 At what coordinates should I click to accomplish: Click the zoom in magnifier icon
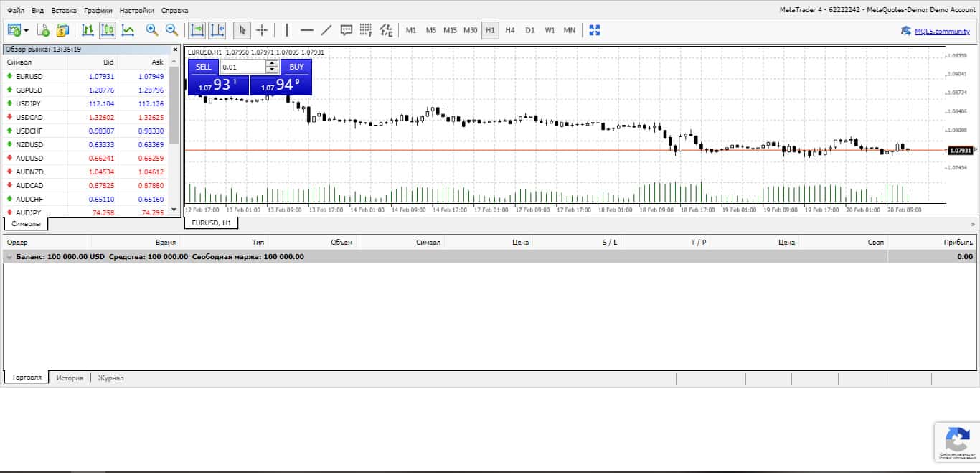151,30
